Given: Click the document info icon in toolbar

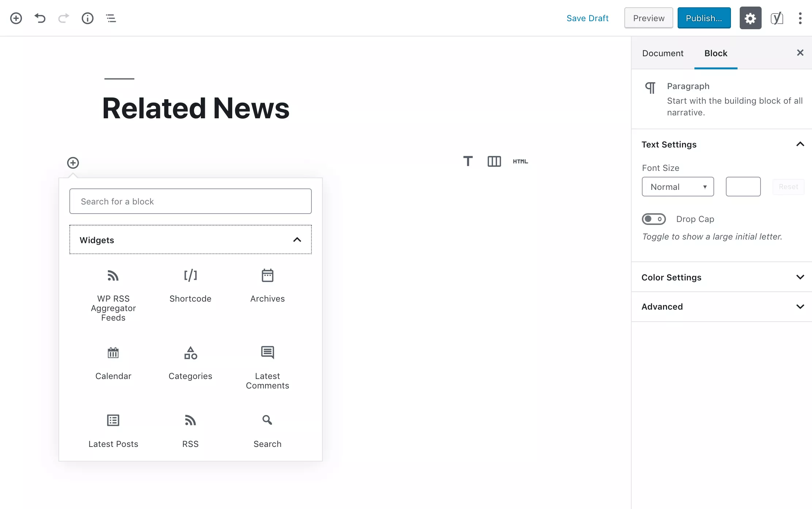Looking at the screenshot, I should pos(87,18).
